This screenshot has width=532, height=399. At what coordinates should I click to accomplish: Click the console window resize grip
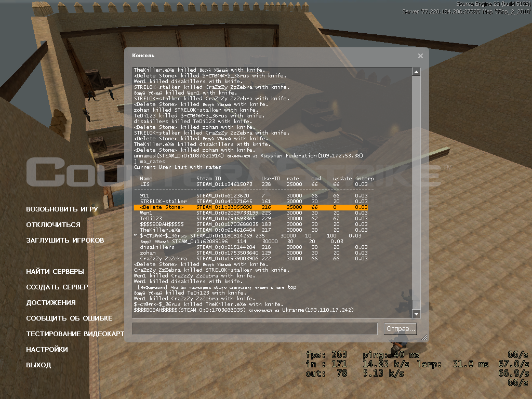tap(424, 337)
